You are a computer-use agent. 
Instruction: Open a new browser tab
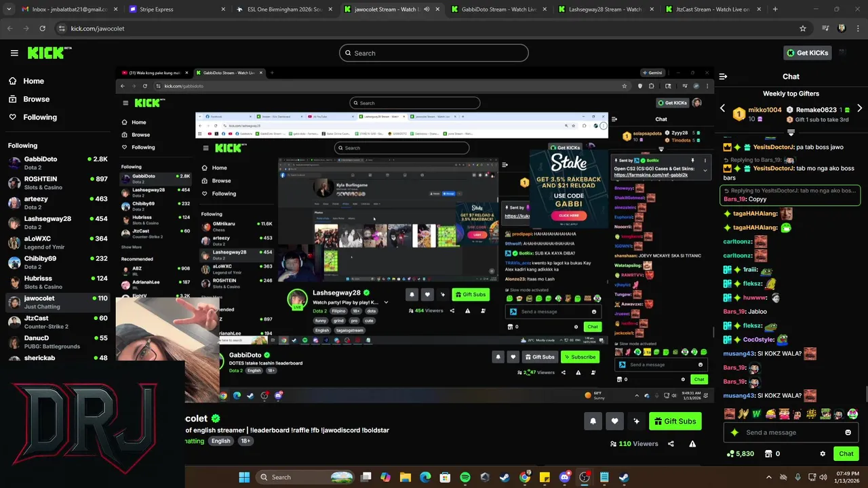pyautogui.click(x=775, y=9)
